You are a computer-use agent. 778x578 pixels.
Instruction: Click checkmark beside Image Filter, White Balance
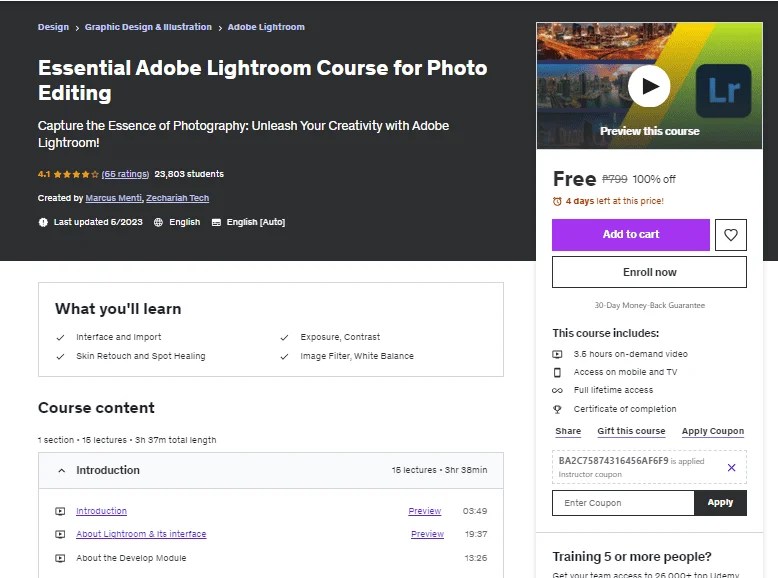click(284, 356)
